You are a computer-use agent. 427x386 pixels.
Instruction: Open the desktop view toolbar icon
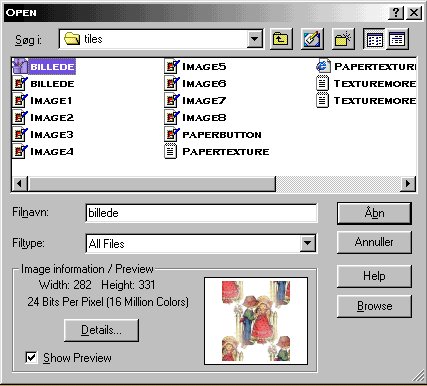tap(312, 39)
